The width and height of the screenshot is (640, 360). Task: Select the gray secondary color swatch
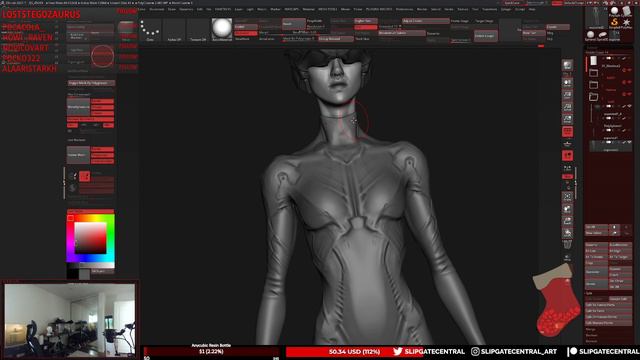84,274
